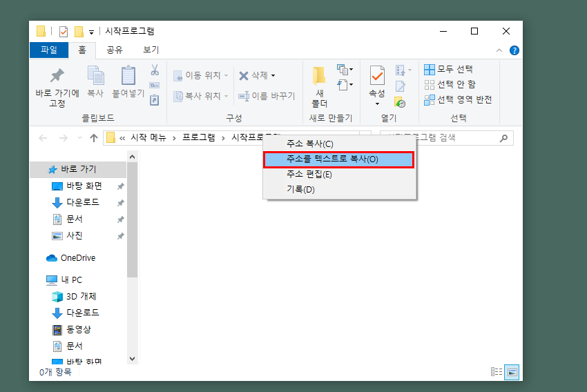Open the 파일 tab
This screenshot has height=392, width=587.
click(x=49, y=50)
